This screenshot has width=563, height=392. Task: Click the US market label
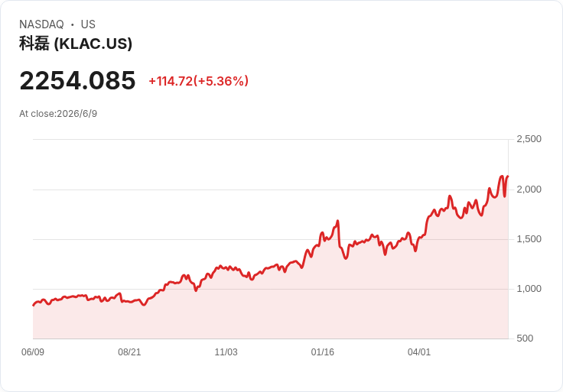click(88, 24)
